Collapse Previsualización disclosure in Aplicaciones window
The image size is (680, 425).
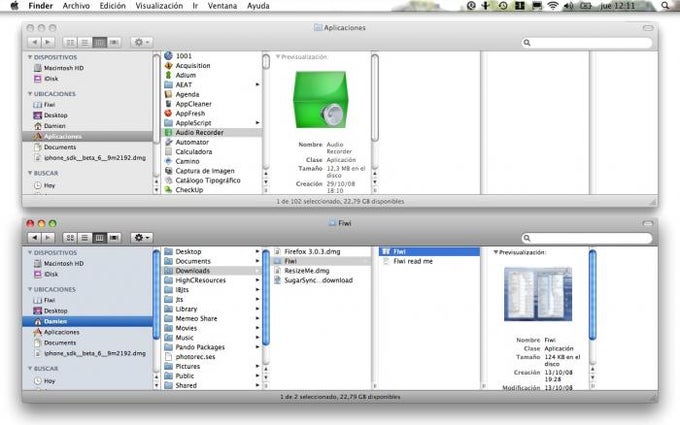(278, 57)
